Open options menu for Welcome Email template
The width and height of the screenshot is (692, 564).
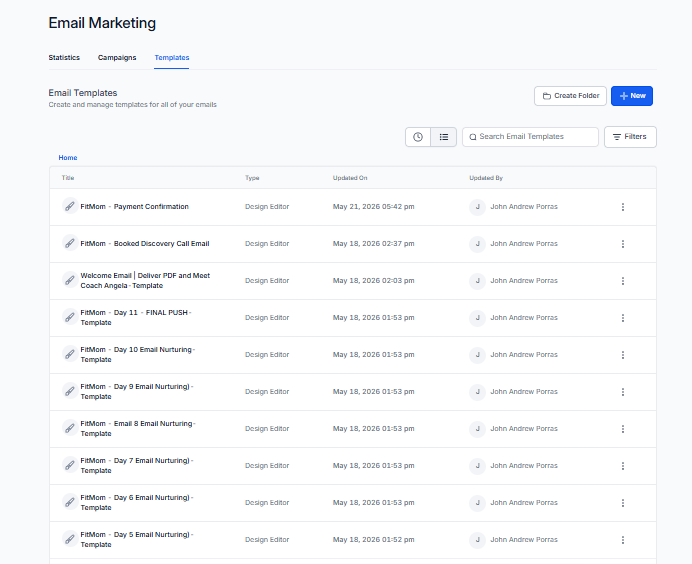[x=623, y=281]
